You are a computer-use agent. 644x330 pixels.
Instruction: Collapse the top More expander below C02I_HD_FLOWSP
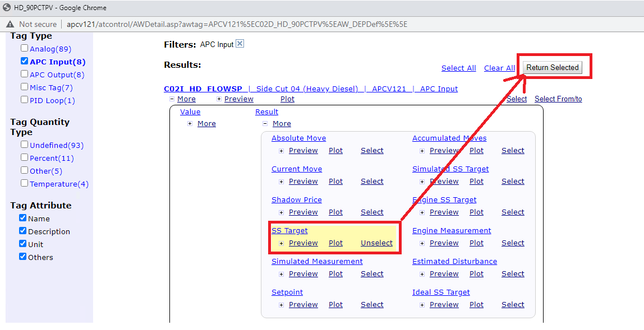[172, 99]
